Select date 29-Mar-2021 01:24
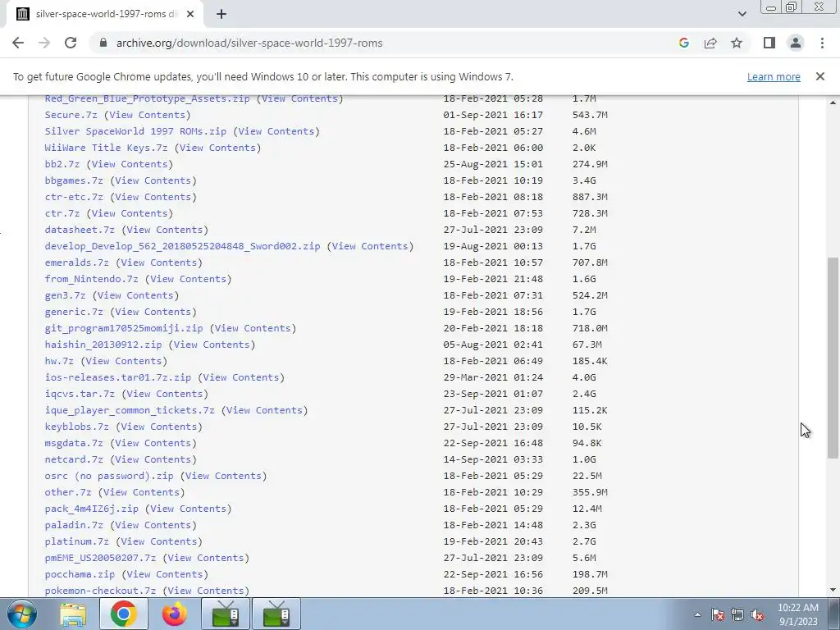The width and height of the screenshot is (840, 630). 493,377
